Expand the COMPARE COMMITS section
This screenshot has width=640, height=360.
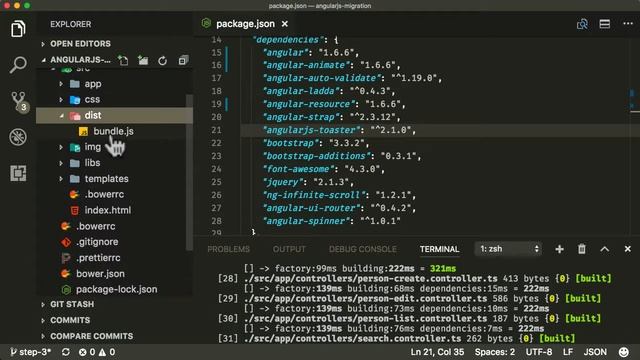[x=91, y=336]
